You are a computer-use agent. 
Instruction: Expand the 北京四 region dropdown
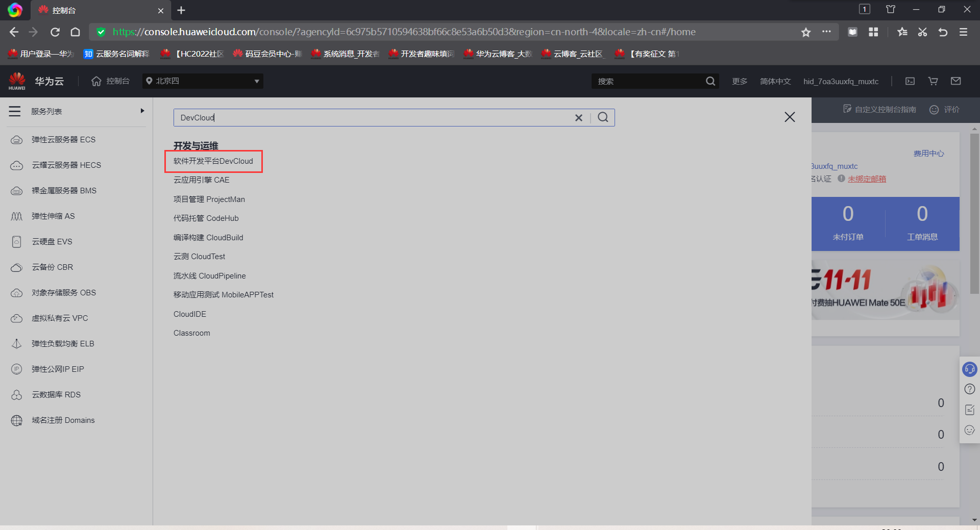click(x=203, y=81)
